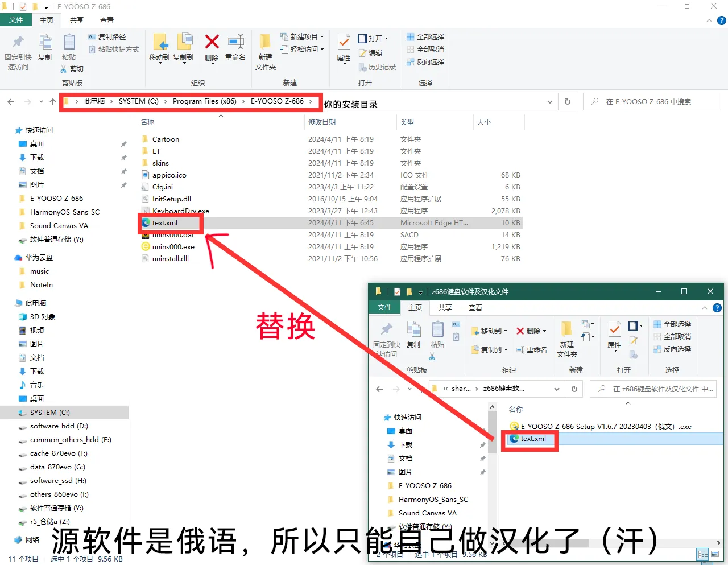728x565 pixels.
Task: Switch to View (查看) tab in z686 window
Action: tap(475, 307)
